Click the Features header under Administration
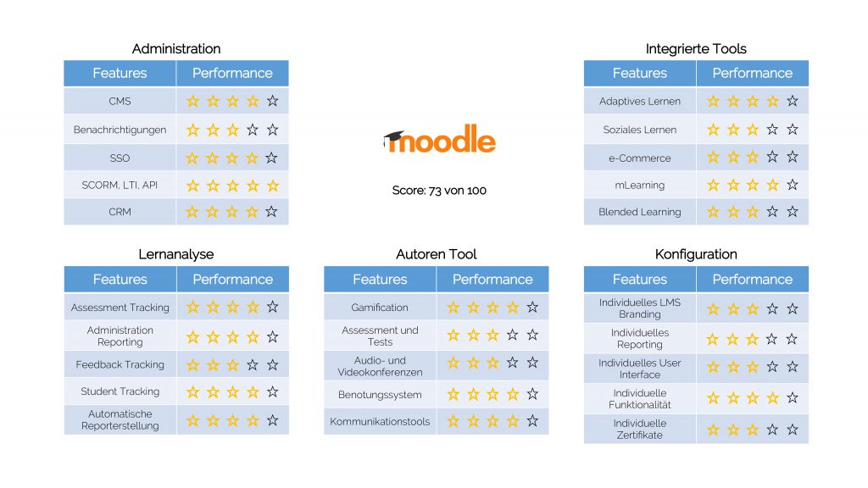Image resolution: width=868 pixels, height=488 pixels. 120,73
